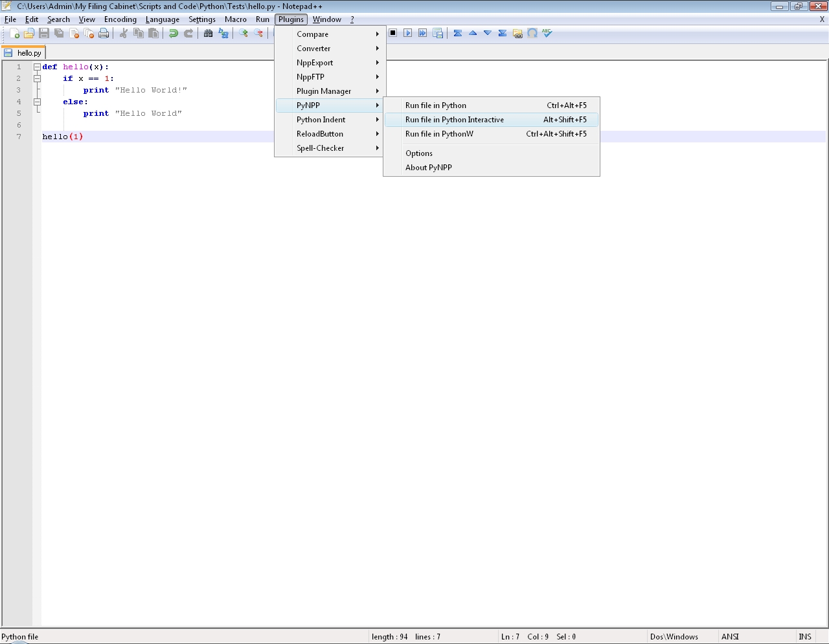Image resolution: width=829 pixels, height=644 pixels.
Task: Click the Close All documents icon
Action: pyautogui.click(x=89, y=33)
